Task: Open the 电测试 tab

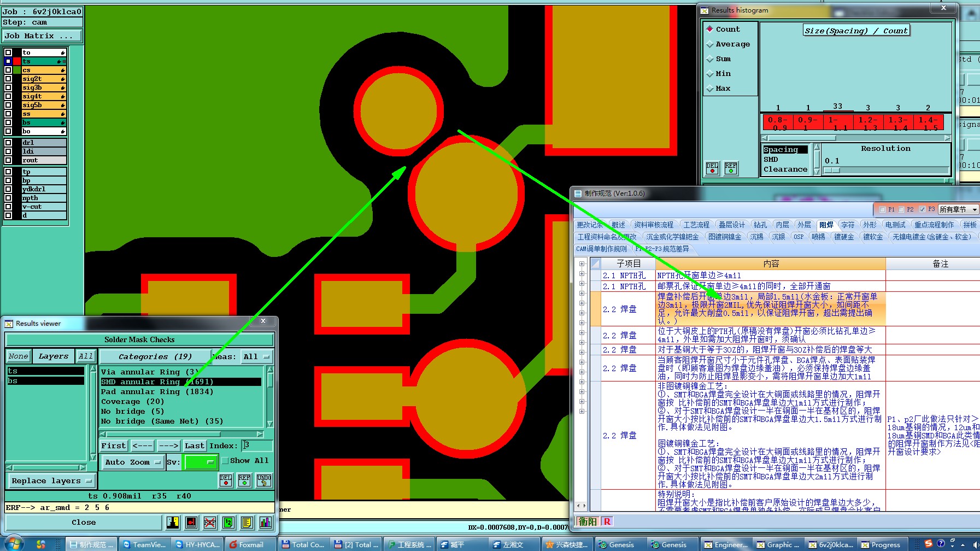Action: point(895,225)
